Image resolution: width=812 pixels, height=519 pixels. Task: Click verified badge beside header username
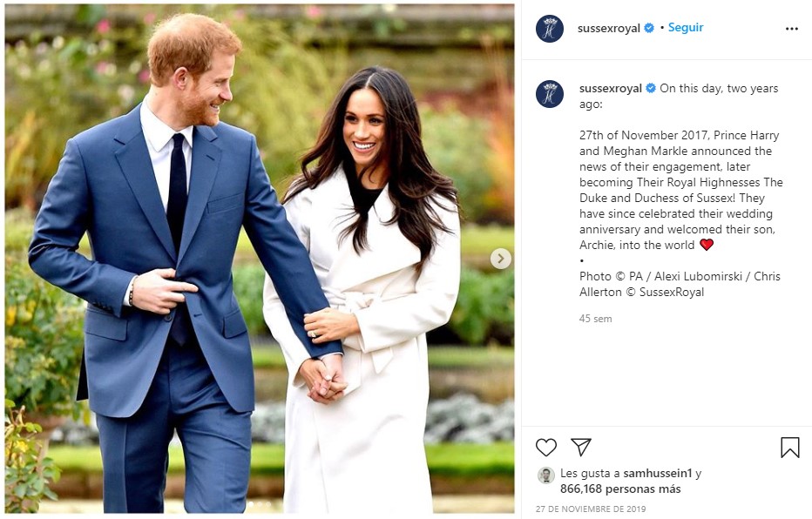[x=649, y=28]
